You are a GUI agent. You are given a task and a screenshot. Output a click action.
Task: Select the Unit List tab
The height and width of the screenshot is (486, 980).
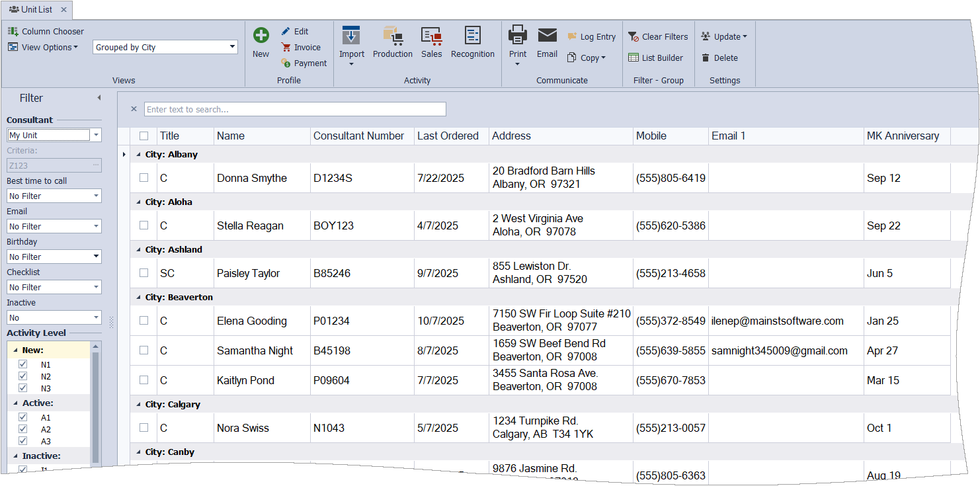pyautogui.click(x=36, y=9)
